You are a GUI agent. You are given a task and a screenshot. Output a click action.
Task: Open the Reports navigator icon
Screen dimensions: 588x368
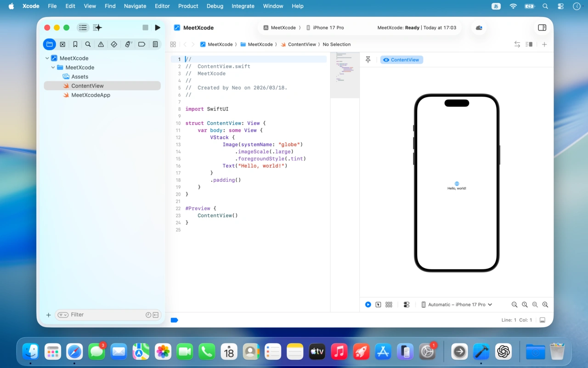tap(155, 44)
